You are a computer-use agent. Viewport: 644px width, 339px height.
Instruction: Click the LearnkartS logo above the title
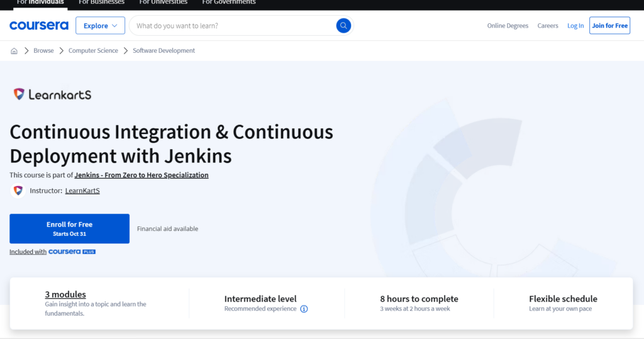click(x=52, y=94)
